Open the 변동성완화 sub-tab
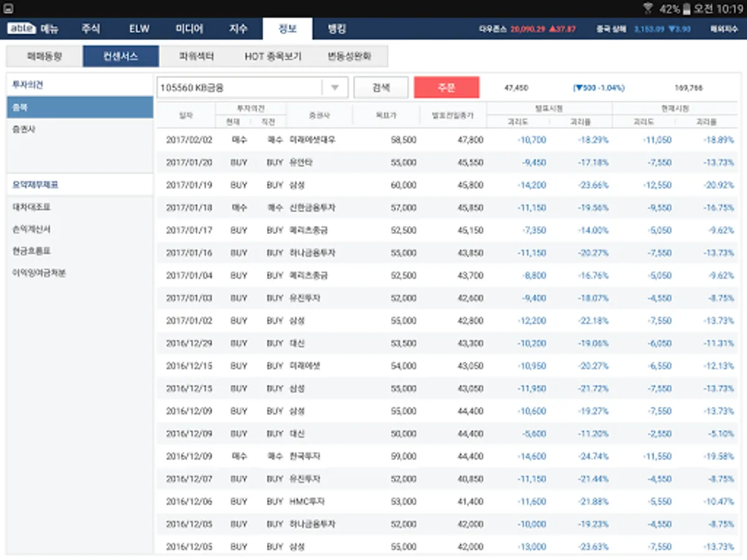747x560 pixels. (x=349, y=56)
